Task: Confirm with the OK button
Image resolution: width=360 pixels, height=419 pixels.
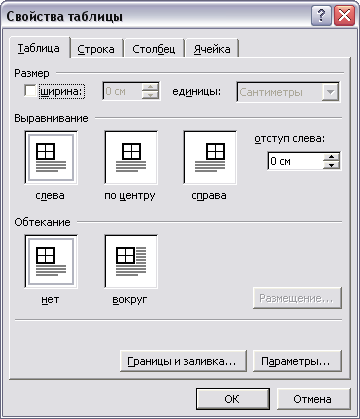Action: pos(233,399)
